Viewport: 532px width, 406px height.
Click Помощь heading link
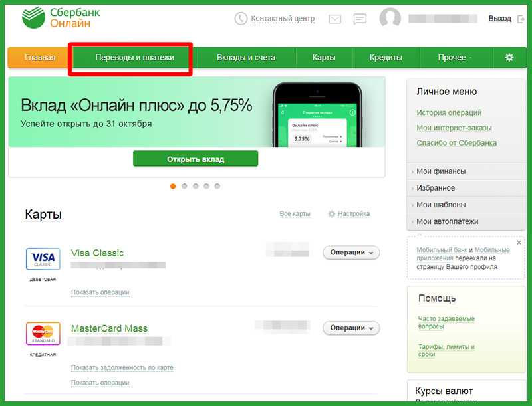coord(437,298)
